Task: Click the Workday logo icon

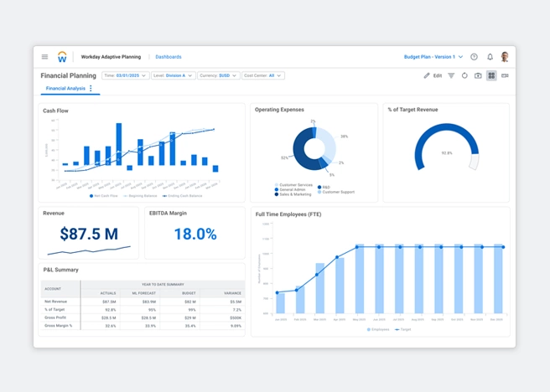Action: (x=62, y=57)
